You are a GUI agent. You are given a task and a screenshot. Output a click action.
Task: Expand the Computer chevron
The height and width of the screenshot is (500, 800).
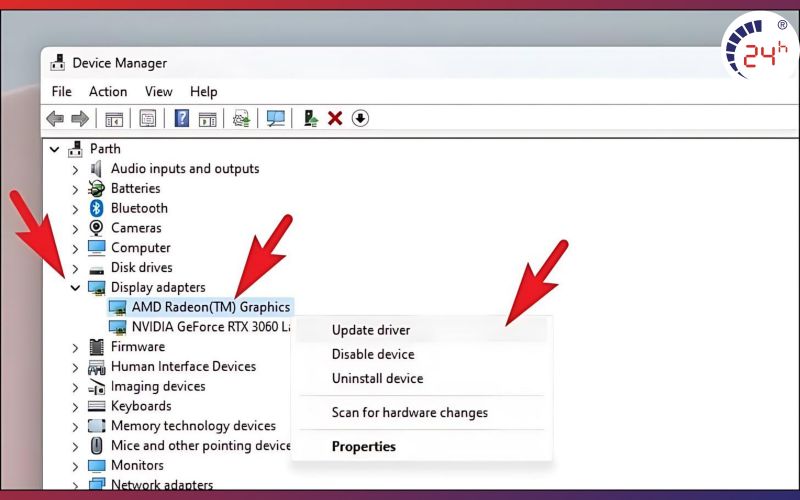point(76,248)
